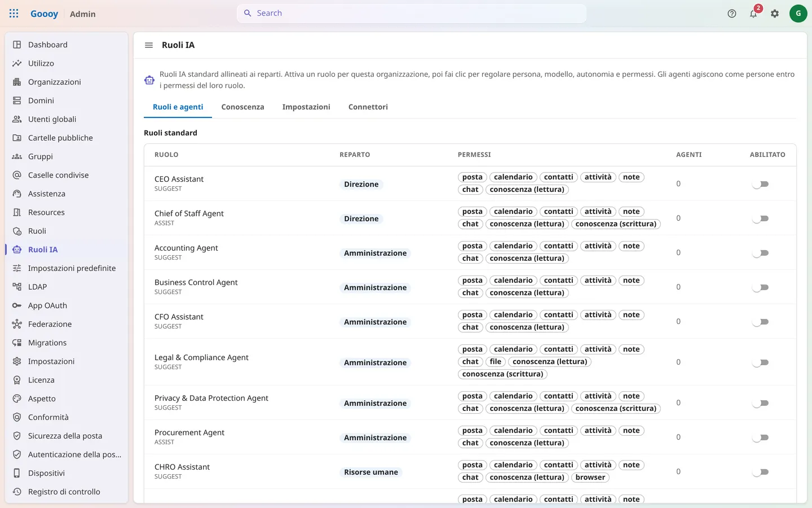Screen dimensions: 812x508
Task: Click the Licenza badge icon
Action: [x=17, y=380]
